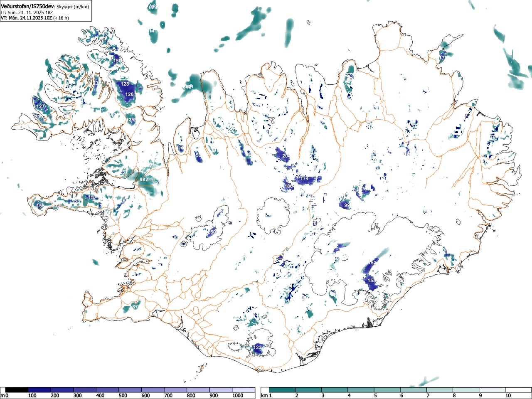The height and width of the screenshot is (399, 532).
Task: Select the palest swatch right of the 1000 tick
Action: pos(244,390)
